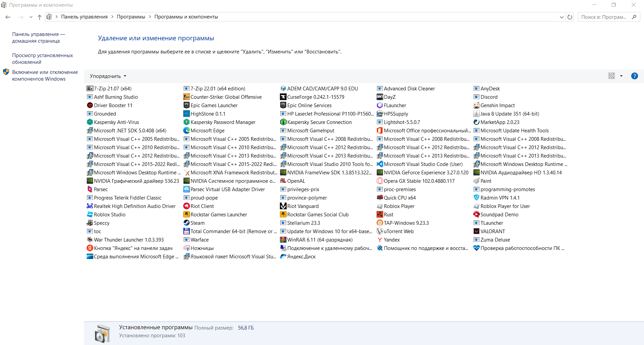
Task: Click the Riot Vanguard icon
Action: click(x=283, y=206)
